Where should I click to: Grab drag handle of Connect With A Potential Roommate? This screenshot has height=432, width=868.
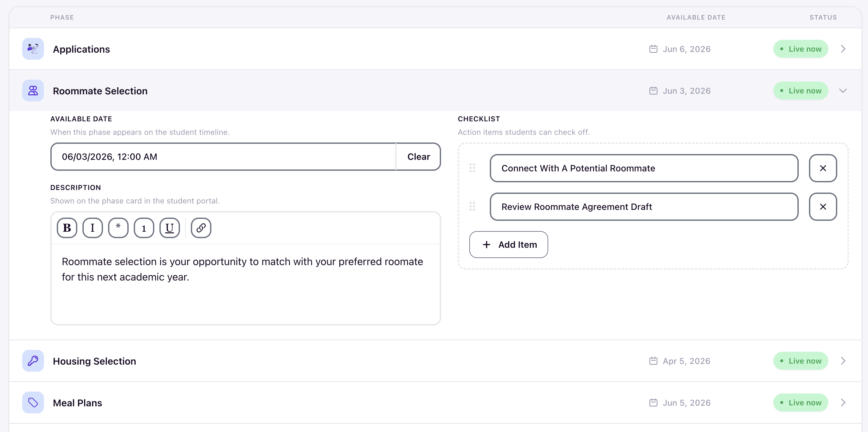click(x=472, y=168)
